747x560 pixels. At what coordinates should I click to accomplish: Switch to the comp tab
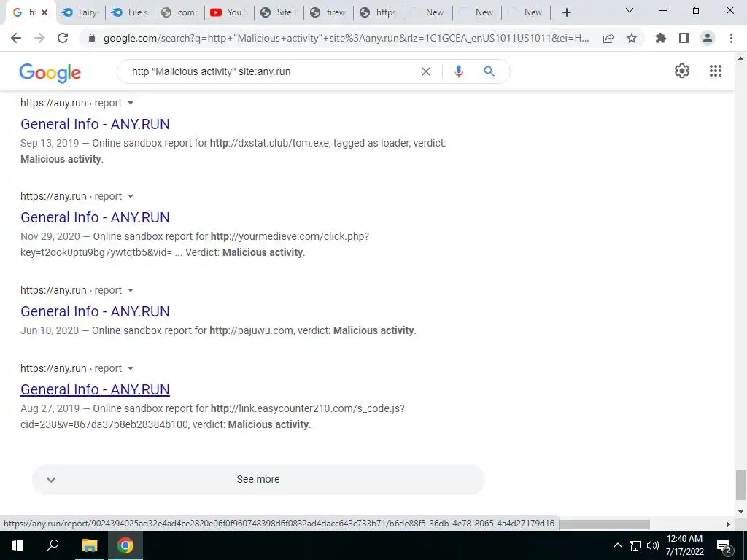click(x=180, y=12)
